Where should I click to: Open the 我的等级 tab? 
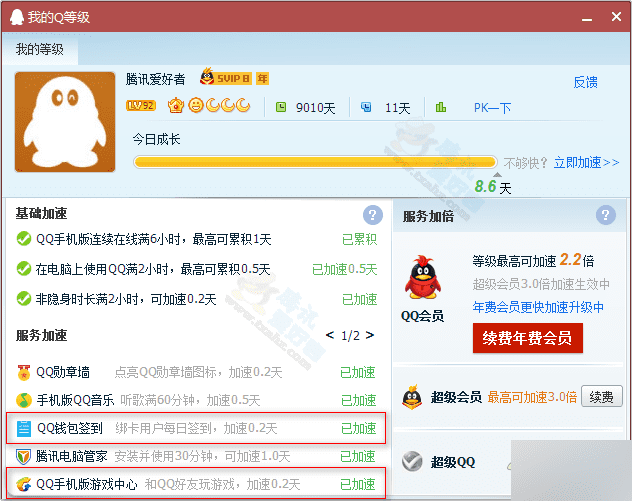(x=40, y=50)
